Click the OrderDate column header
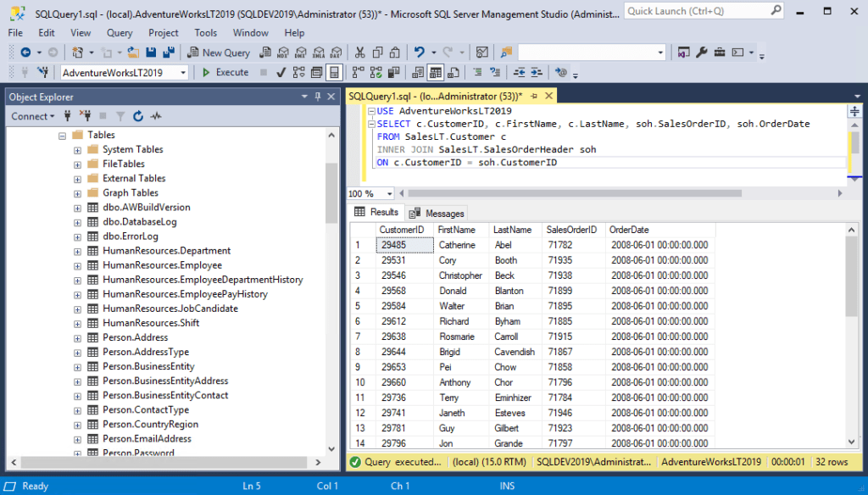This screenshot has width=868, height=495. [660, 230]
